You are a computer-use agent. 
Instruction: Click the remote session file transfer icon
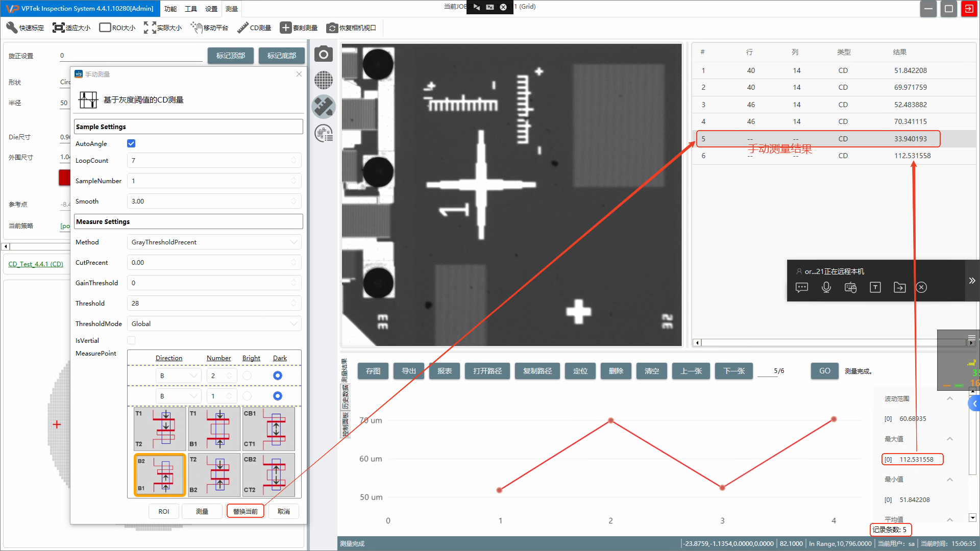point(900,288)
